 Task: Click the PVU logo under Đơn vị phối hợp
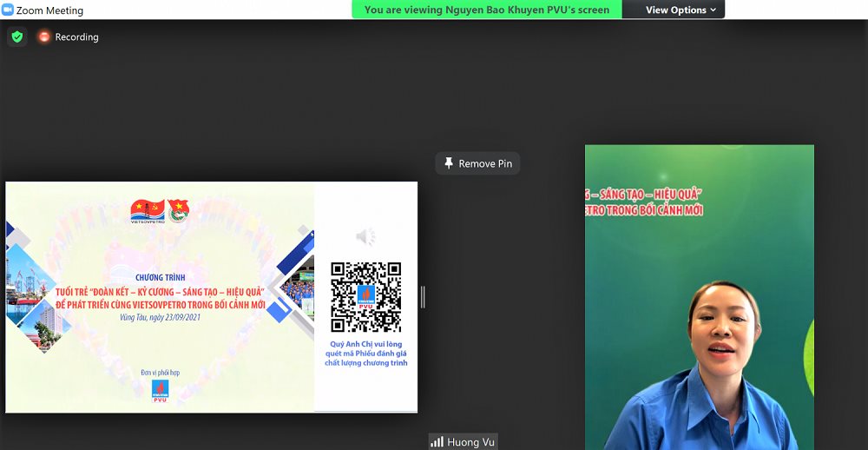coord(160,391)
